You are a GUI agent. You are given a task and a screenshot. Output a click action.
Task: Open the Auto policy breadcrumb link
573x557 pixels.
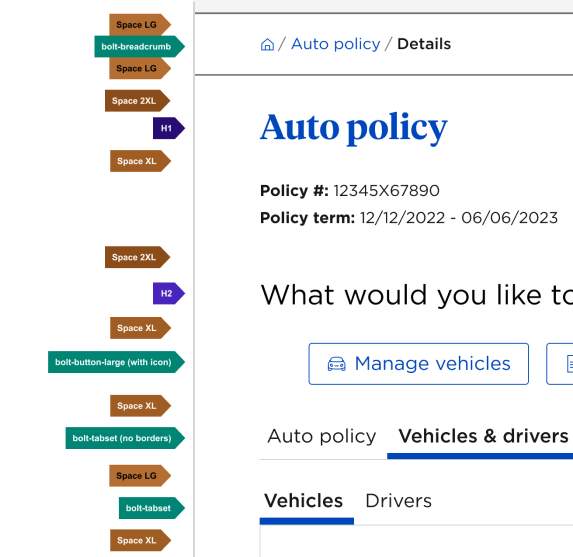coord(335,44)
